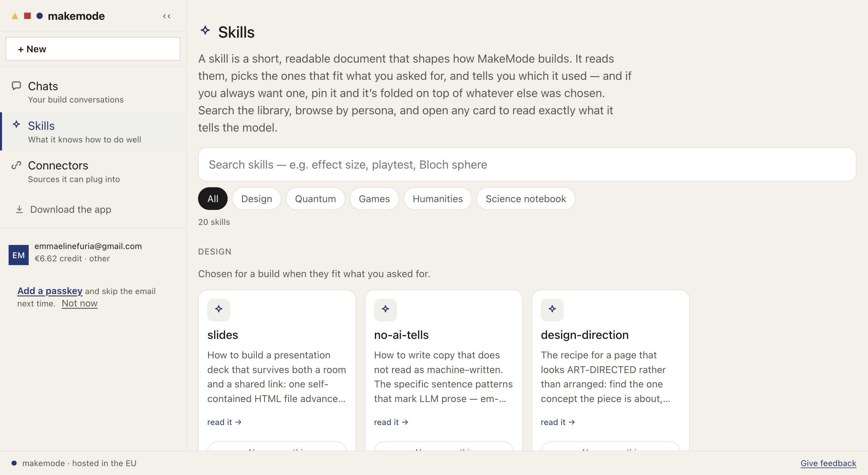Screen dimensions: 868x475
Task: Click the Connectors link icon
Action: (x=16, y=165)
